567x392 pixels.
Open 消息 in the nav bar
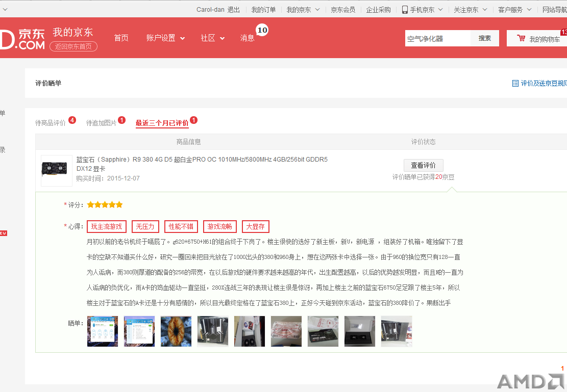coord(248,38)
